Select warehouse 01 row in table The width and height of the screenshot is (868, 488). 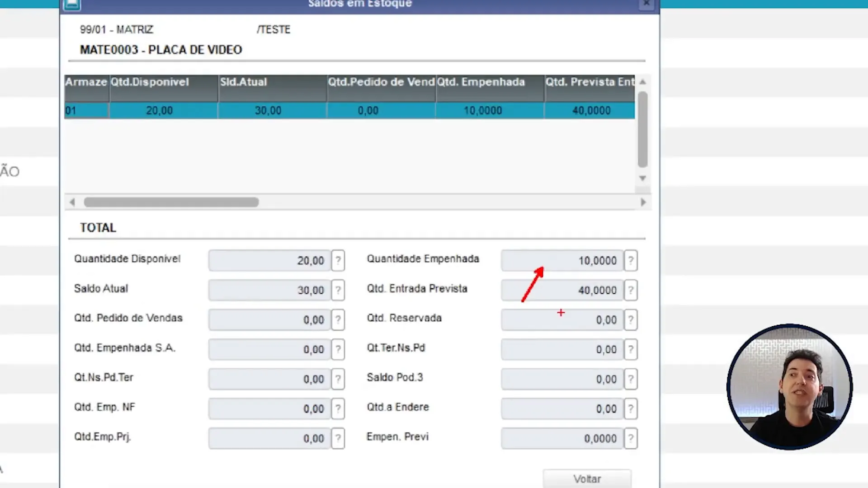click(86, 111)
